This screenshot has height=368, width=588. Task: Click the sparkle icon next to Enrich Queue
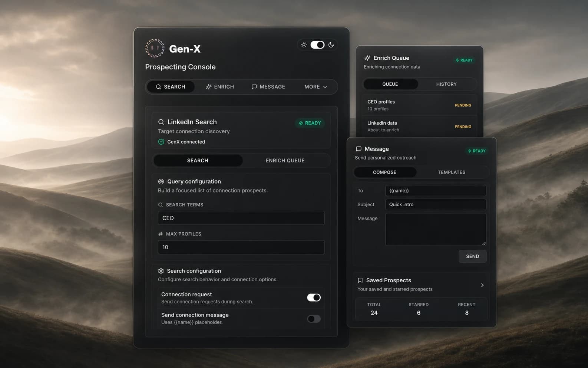coord(367,58)
